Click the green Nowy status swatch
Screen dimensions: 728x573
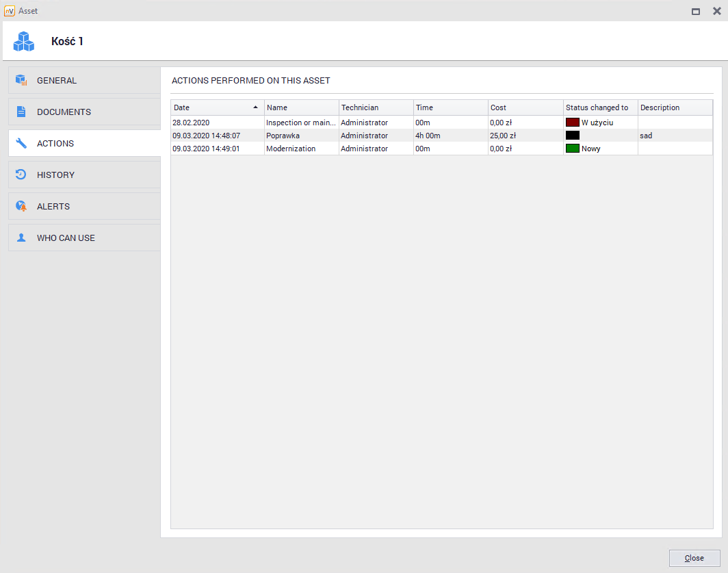[x=572, y=149]
